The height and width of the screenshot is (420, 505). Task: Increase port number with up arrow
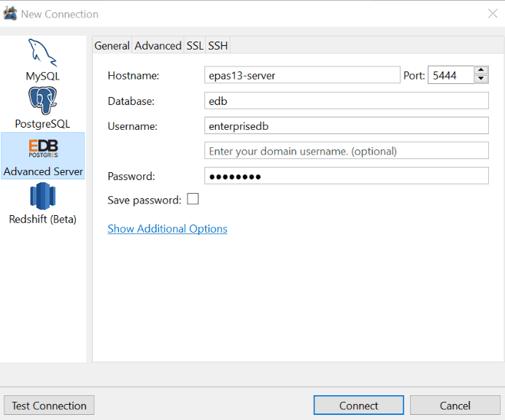point(481,71)
